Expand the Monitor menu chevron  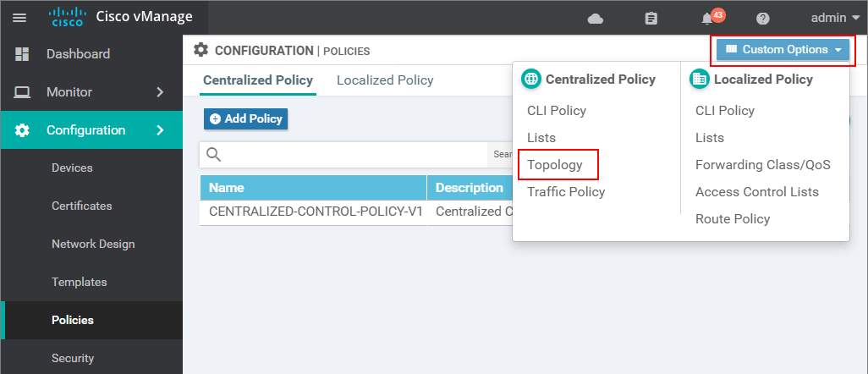pyautogui.click(x=160, y=92)
